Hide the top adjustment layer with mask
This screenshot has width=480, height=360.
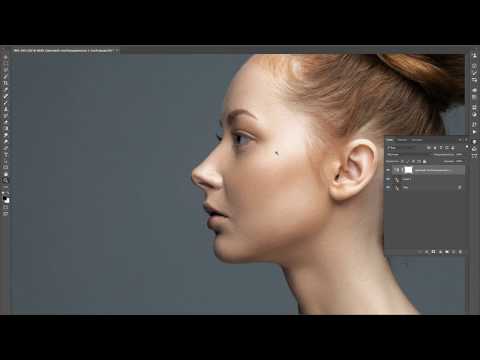(x=388, y=170)
